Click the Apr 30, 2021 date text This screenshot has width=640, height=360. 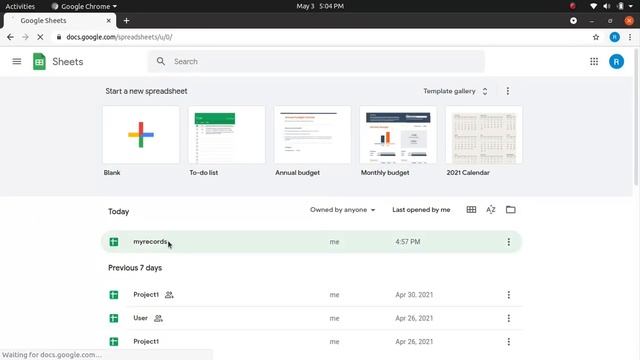414,295
